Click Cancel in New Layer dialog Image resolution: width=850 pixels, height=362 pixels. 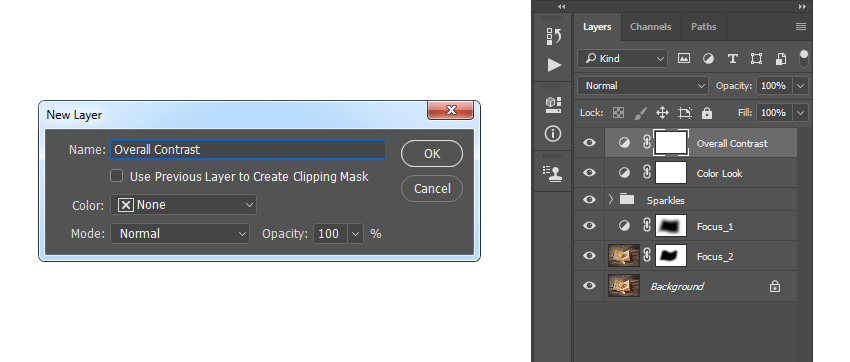tap(432, 189)
